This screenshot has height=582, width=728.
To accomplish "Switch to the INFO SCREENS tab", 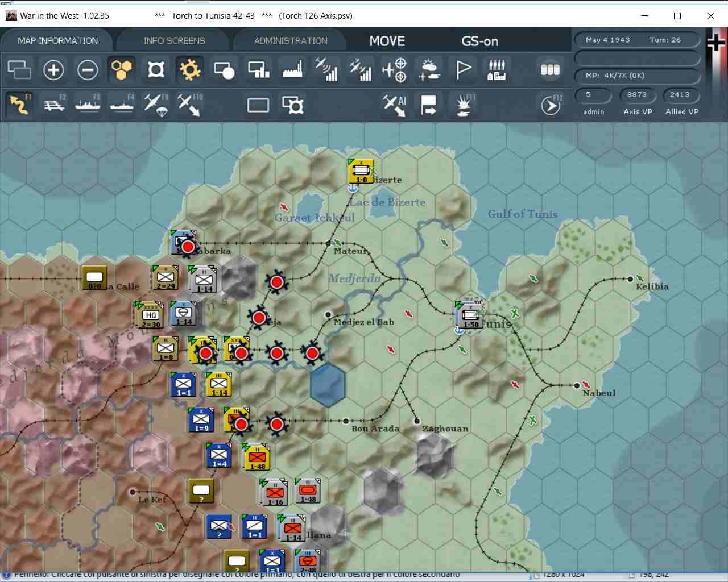I will pyautogui.click(x=174, y=41).
